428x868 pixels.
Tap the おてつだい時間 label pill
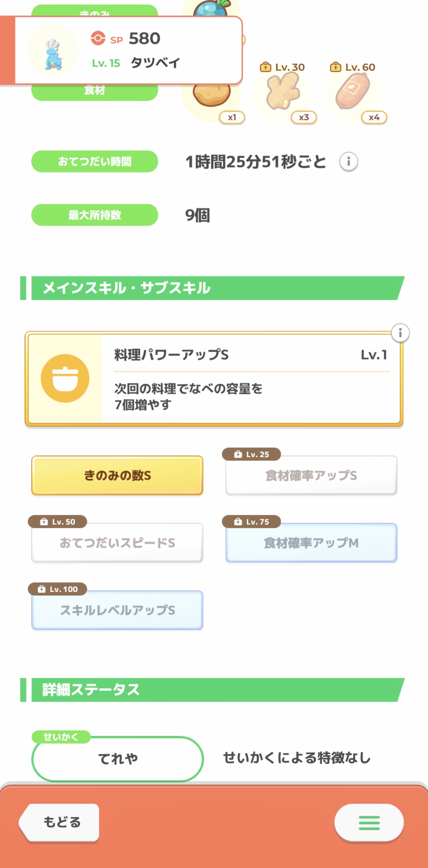click(95, 161)
